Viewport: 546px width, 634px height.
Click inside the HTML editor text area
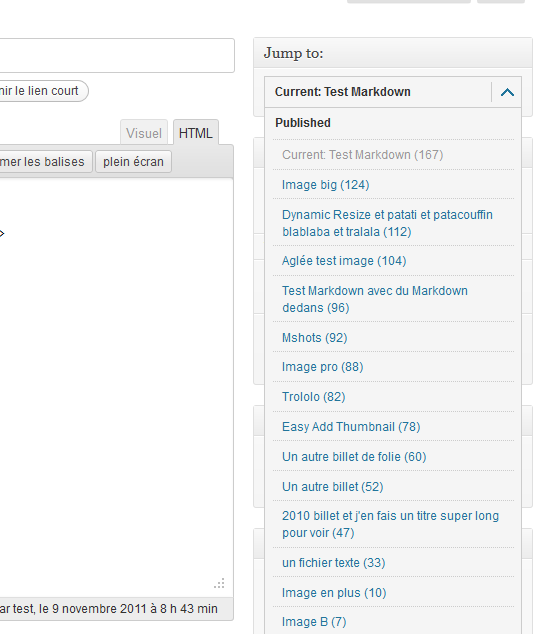point(116,380)
